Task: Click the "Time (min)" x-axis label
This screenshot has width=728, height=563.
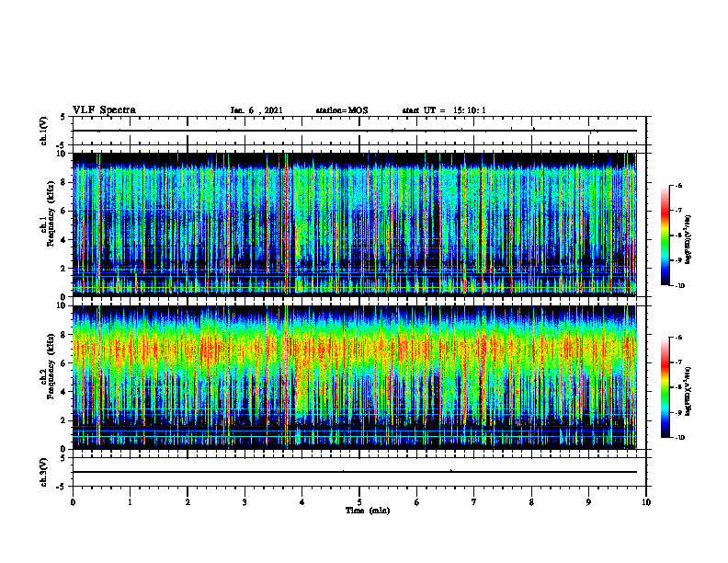Action: coord(368,511)
